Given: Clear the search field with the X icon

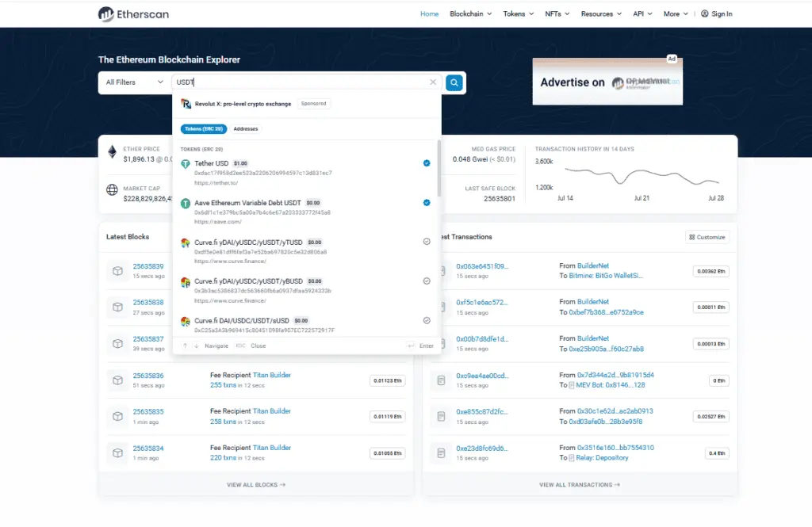Looking at the screenshot, I should point(433,82).
